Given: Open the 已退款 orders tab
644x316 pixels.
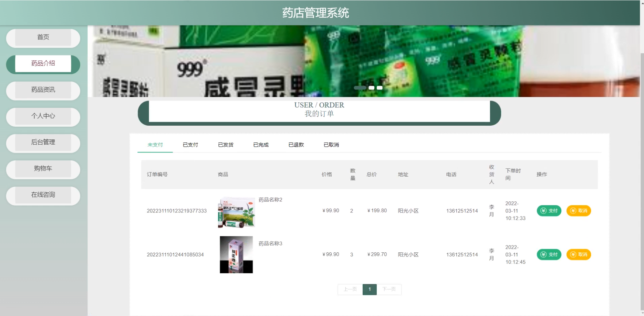Looking at the screenshot, I should [296, 145].
